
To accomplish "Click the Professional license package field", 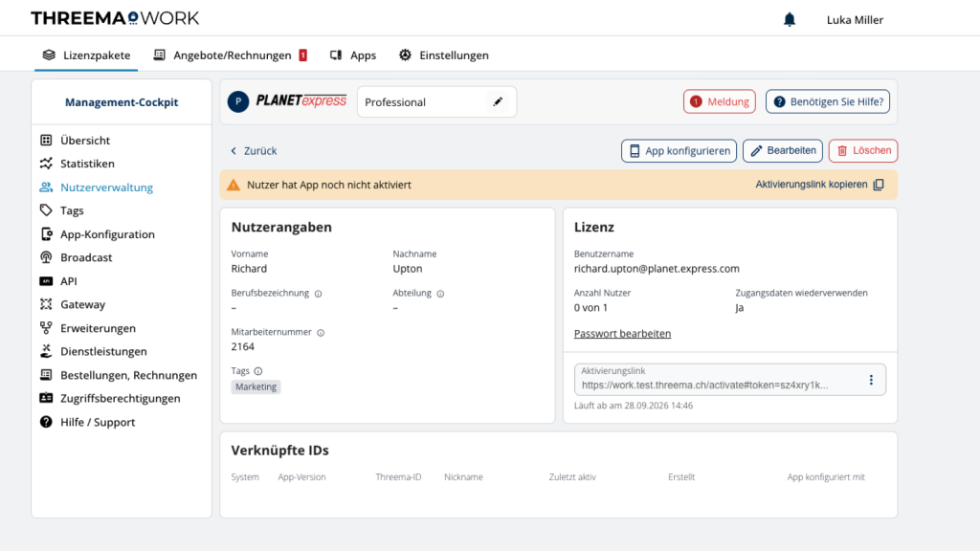I will [x=436, y=101].
